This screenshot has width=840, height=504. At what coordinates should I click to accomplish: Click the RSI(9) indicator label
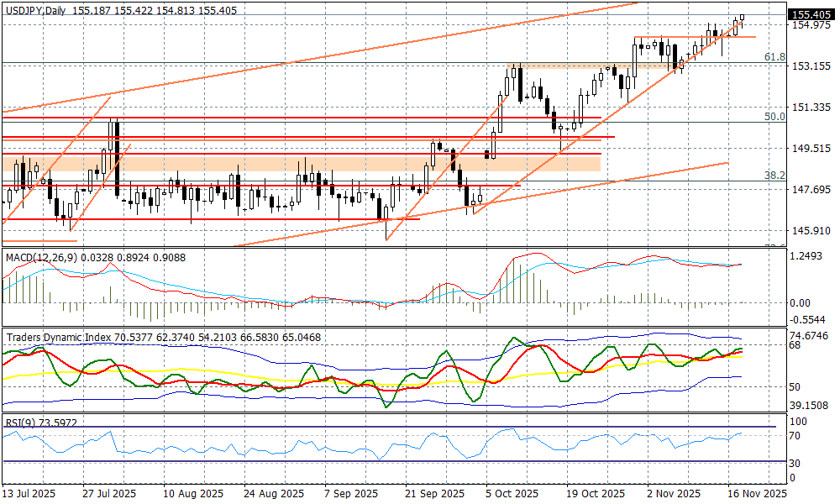21,423
